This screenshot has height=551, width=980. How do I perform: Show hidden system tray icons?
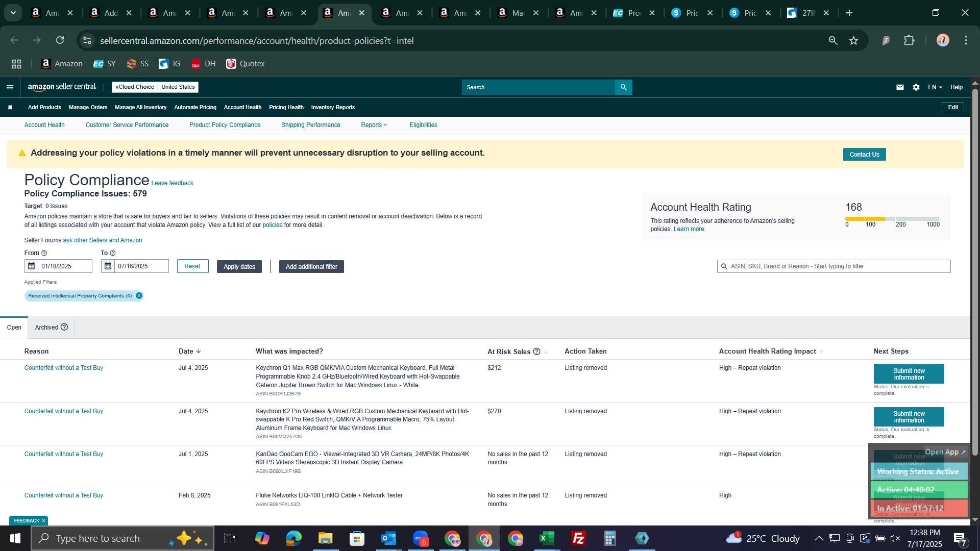(819, 538)
